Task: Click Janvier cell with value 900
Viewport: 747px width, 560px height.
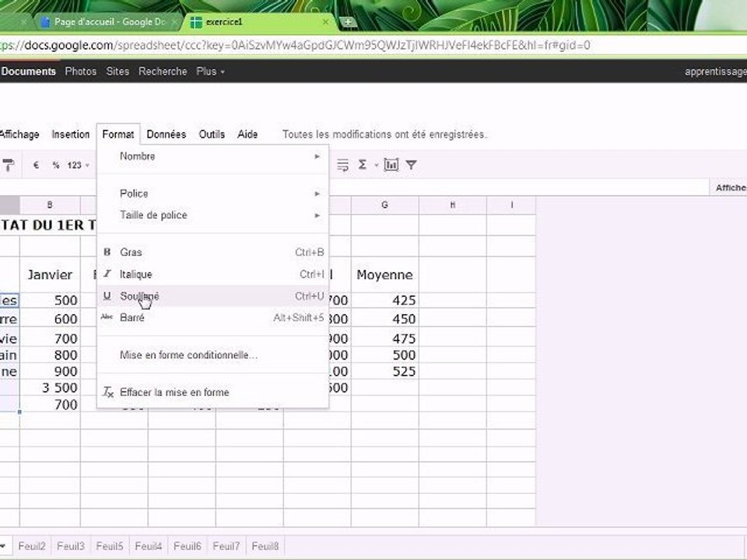Action: pos(50,371)
